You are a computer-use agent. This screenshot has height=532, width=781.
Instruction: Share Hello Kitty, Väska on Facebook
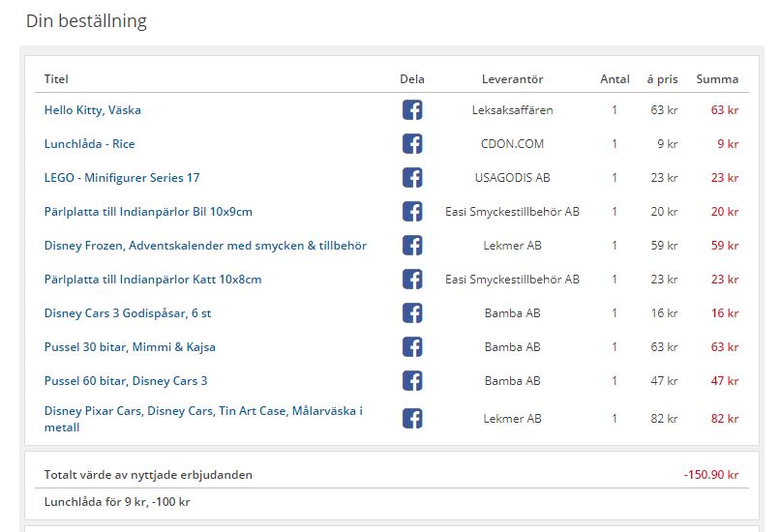(x=412, y=110)
